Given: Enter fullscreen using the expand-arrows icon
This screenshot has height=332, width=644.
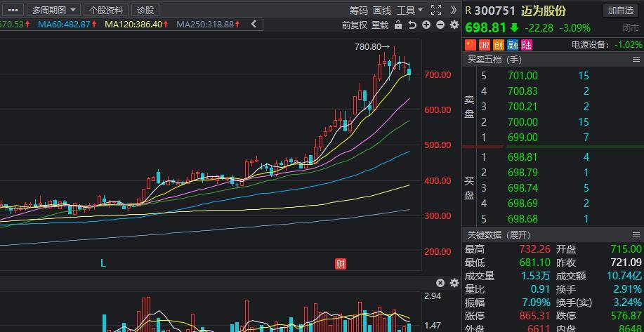Looking at the screenshot, I should (435, 10).
